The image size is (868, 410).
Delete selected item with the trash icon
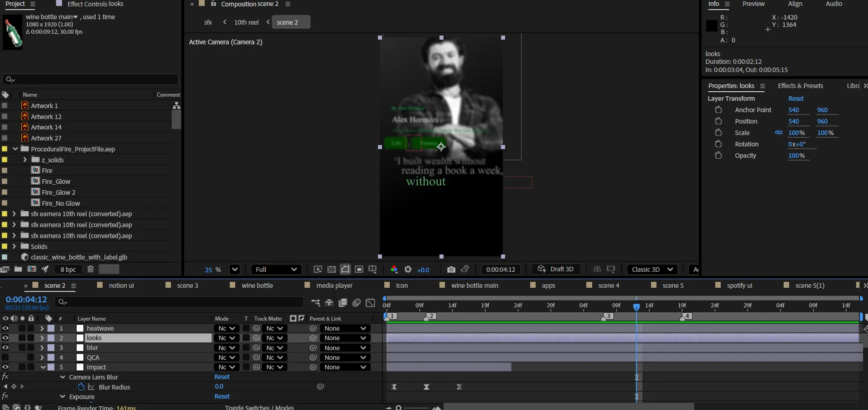pos(90,269)
